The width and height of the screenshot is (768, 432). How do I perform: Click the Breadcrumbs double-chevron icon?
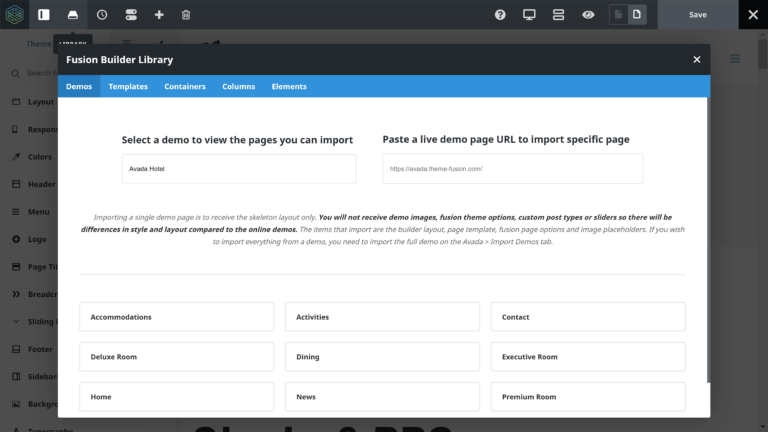pos(16,294)
